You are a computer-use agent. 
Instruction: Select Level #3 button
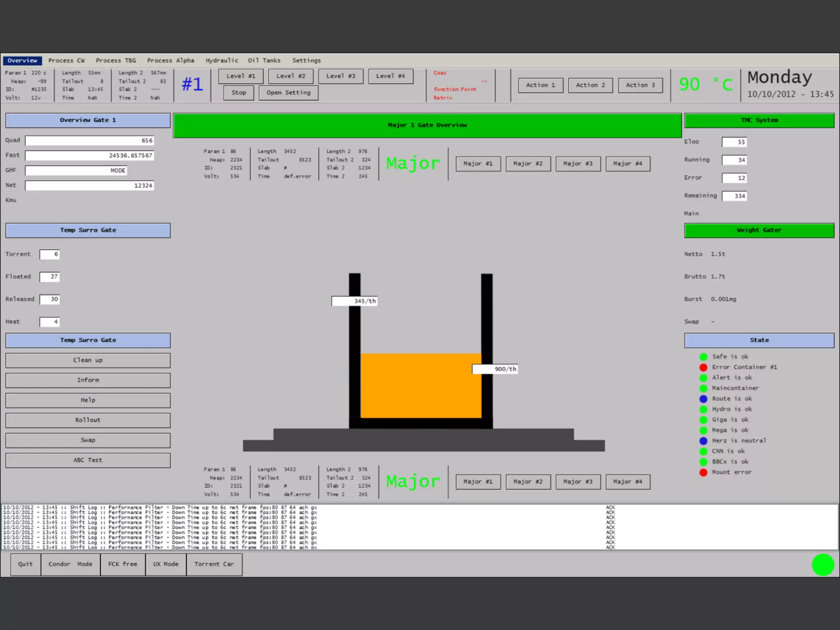coord(340,76)
